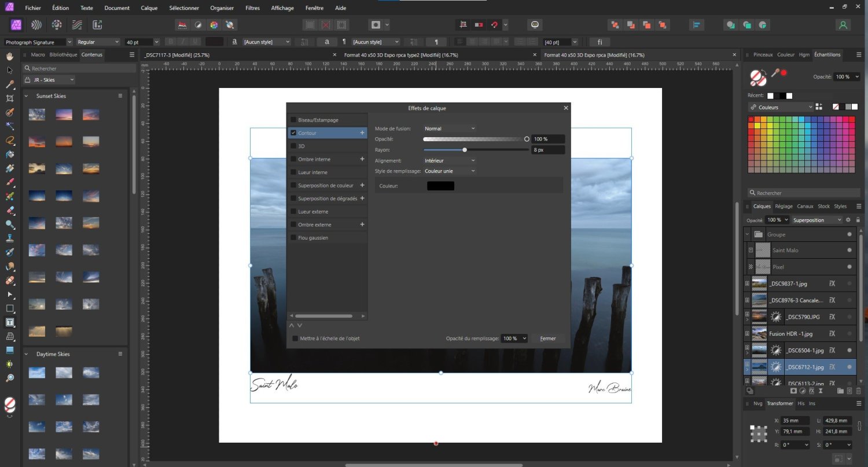Select the Crop tool in toolbar
Screen dimensions: 868x467
tap(10, 98)
